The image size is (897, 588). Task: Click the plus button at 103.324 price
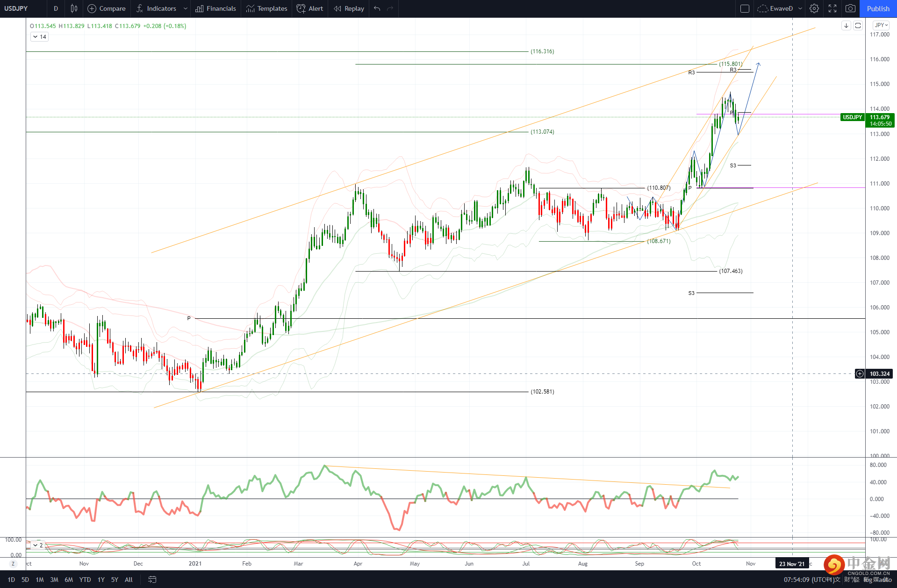[860, 373]
